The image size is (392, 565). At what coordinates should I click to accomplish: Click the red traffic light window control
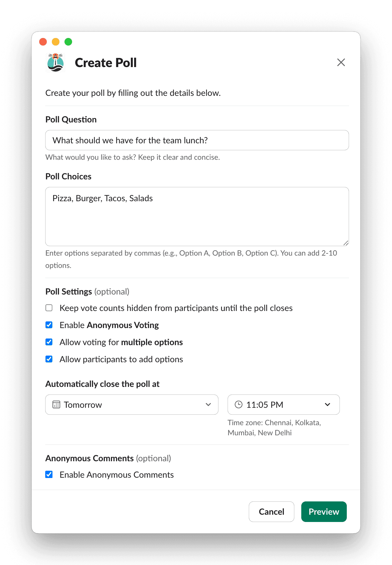tap(43, 41)
